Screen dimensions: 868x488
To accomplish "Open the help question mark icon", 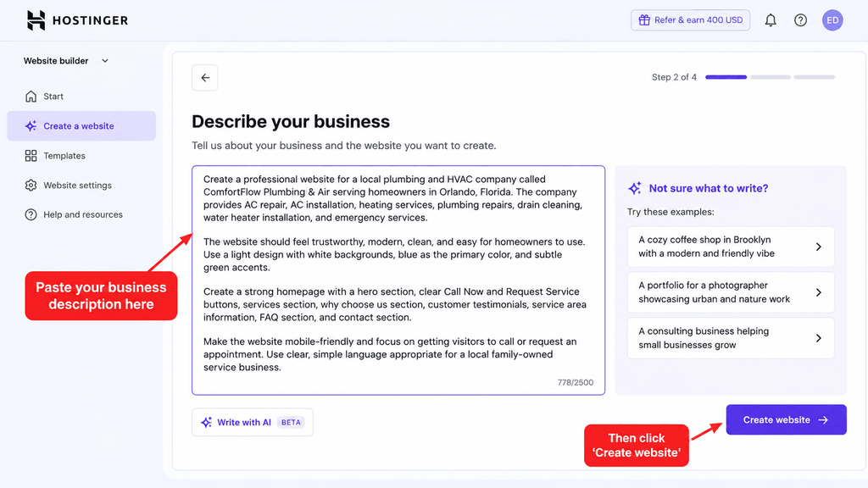I will (x=800, y=20).
